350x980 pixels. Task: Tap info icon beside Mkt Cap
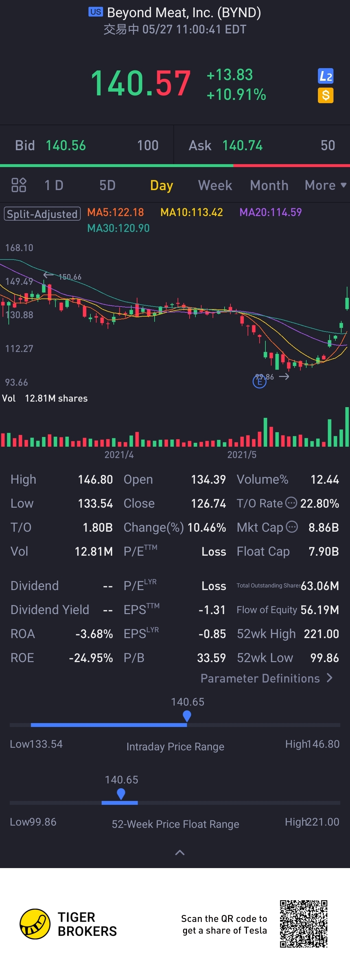coord(292,527)
